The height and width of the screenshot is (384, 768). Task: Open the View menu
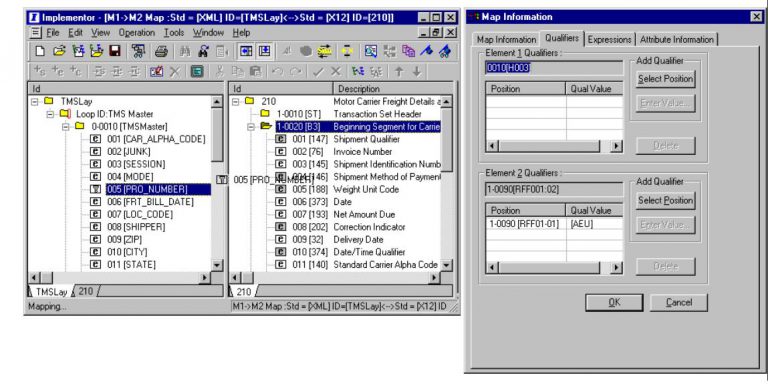(x=100, y=33)
